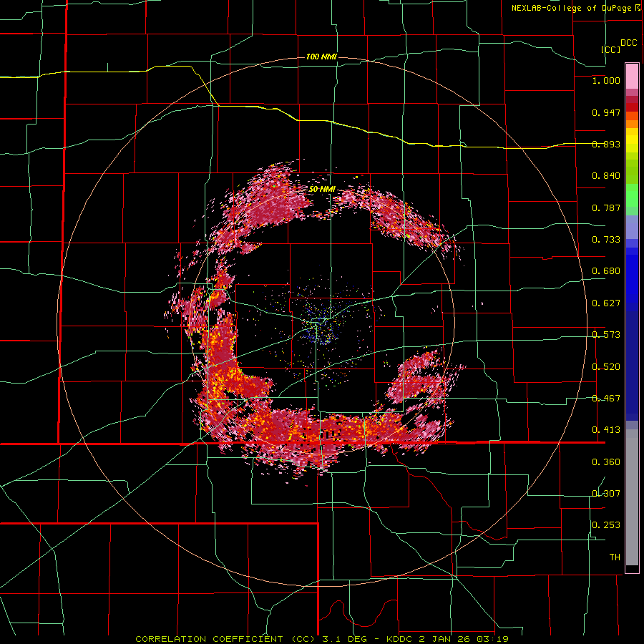Pick the lavender segment of color bar
This screenshot has width=644, height=644.
[632, 227]
